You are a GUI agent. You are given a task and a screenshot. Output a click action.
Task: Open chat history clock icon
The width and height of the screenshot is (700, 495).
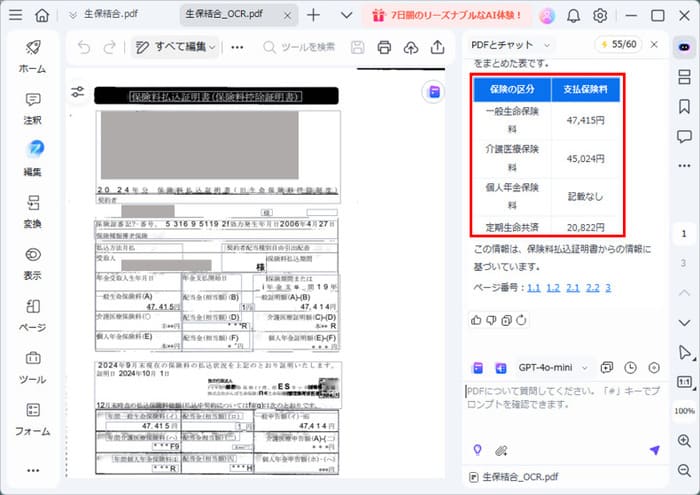point(630,367)
